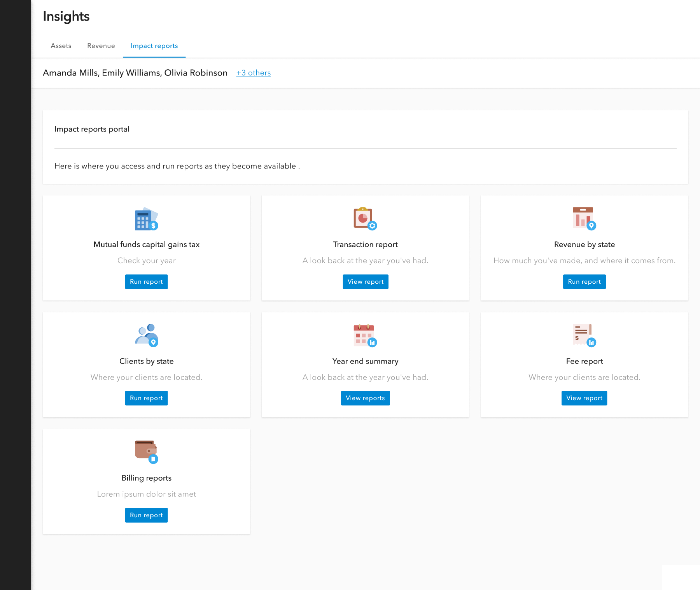The width and height of the screenshot is (700, 590).
Task: Select the Impact reports tab
Action: 154,46
